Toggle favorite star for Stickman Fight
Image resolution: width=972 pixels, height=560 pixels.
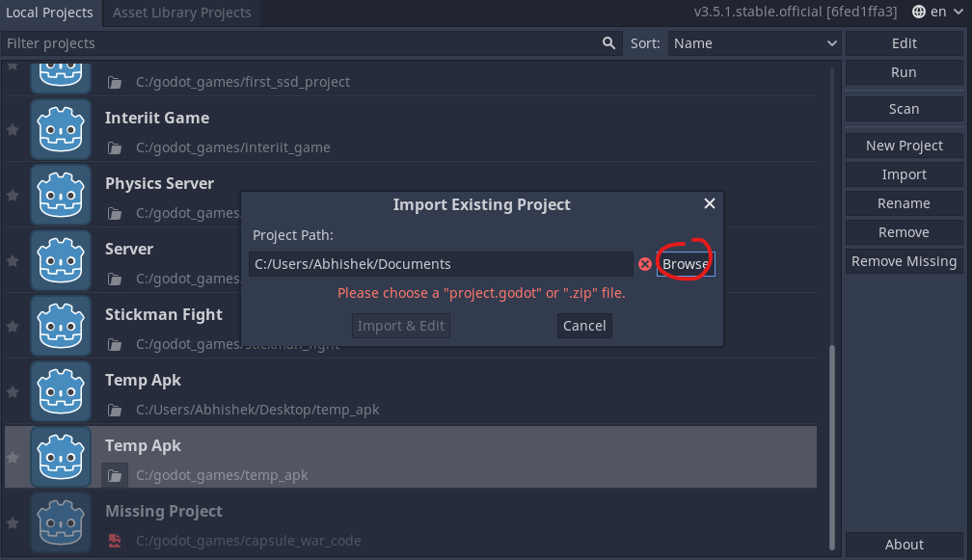coord(13,327)
